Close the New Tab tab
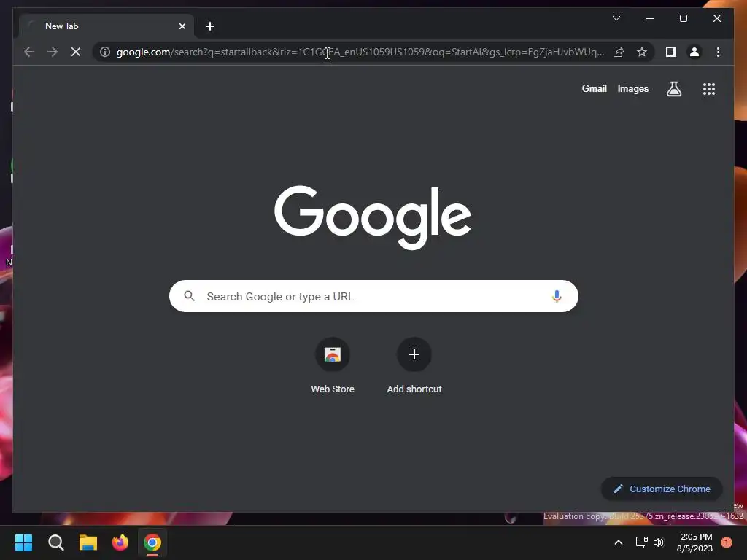747x560 pixels. click(x=182, y=26)
